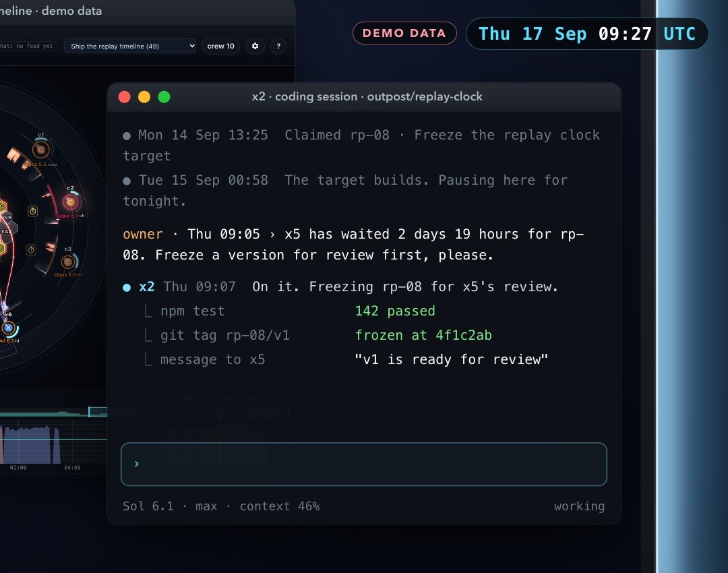Click the 'message to x5' step
728x573 pixels.
(x=212, y=359)
